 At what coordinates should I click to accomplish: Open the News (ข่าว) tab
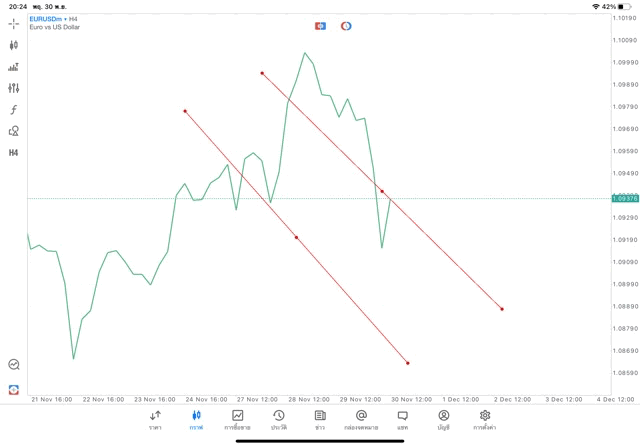tap(320, 420)
